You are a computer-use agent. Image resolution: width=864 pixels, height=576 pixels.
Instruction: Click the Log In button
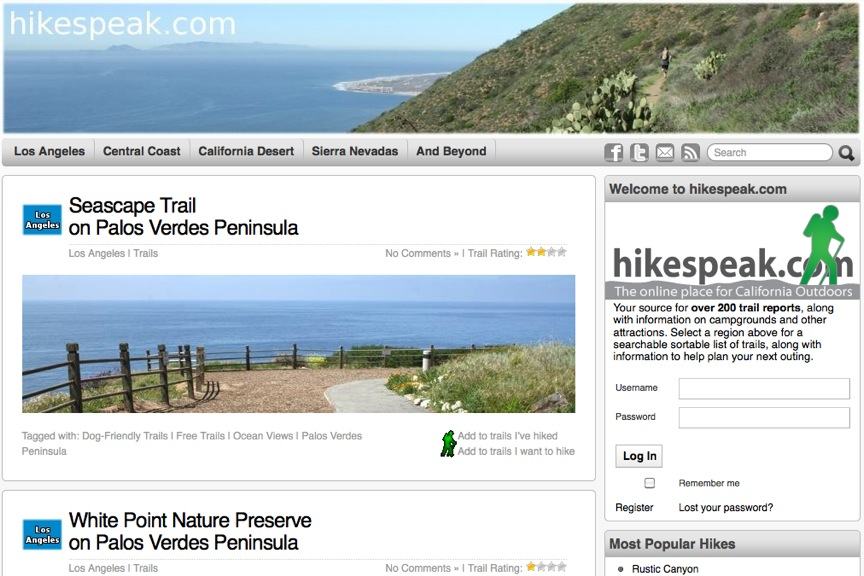point(639,456)
